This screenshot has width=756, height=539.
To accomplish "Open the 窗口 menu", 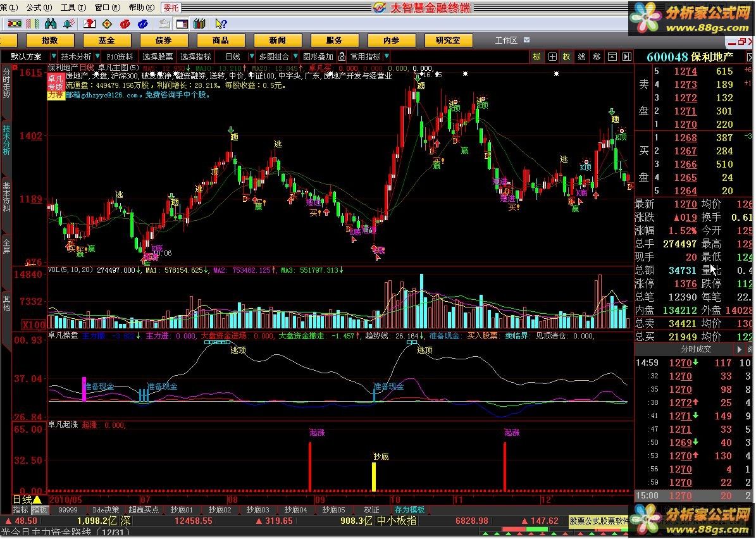I will (x=108, y=8).
